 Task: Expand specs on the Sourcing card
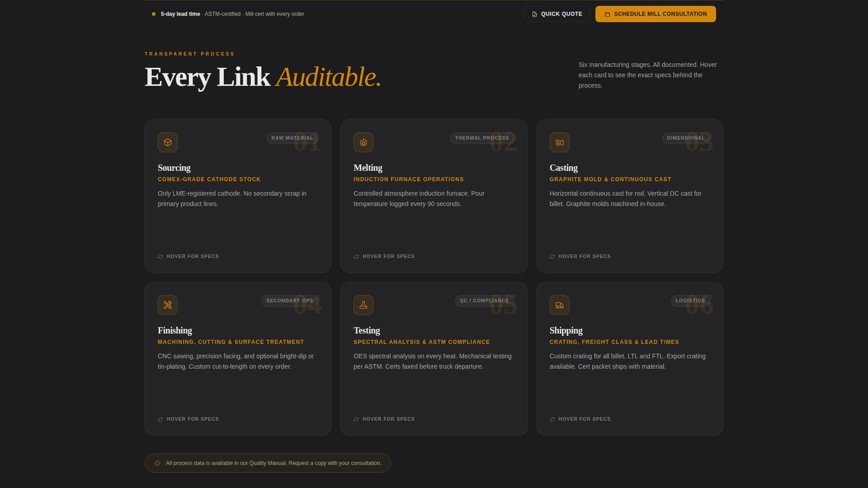tap(188, 256)
